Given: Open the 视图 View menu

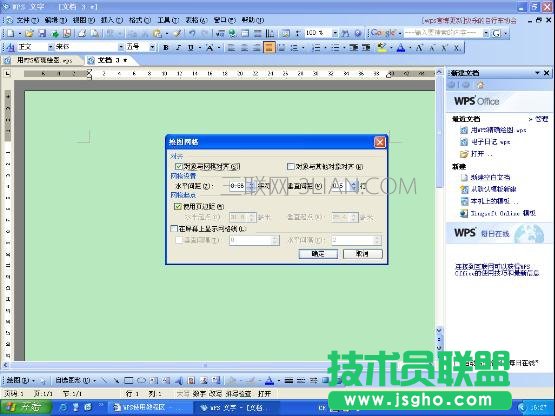Looking at the screenshot, I should tap(84, 20).
